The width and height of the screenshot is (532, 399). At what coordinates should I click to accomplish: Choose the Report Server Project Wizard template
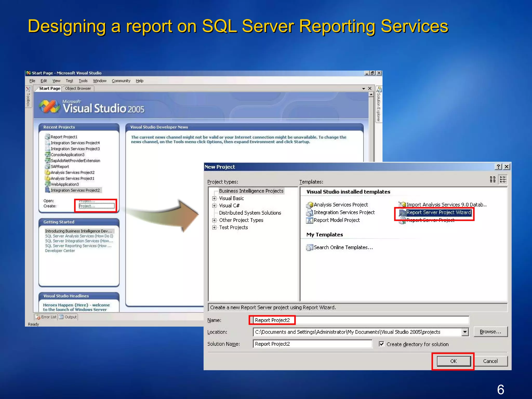coord(438,212)
